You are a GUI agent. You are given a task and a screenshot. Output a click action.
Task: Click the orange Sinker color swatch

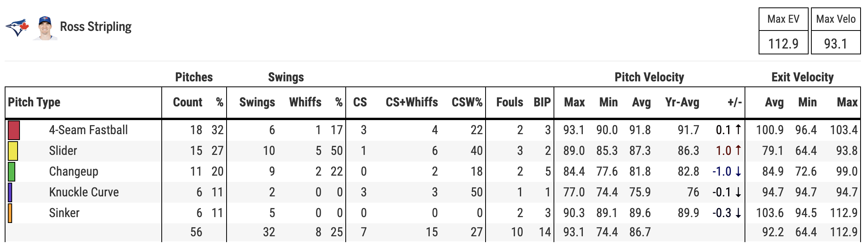tap(10, 213)
